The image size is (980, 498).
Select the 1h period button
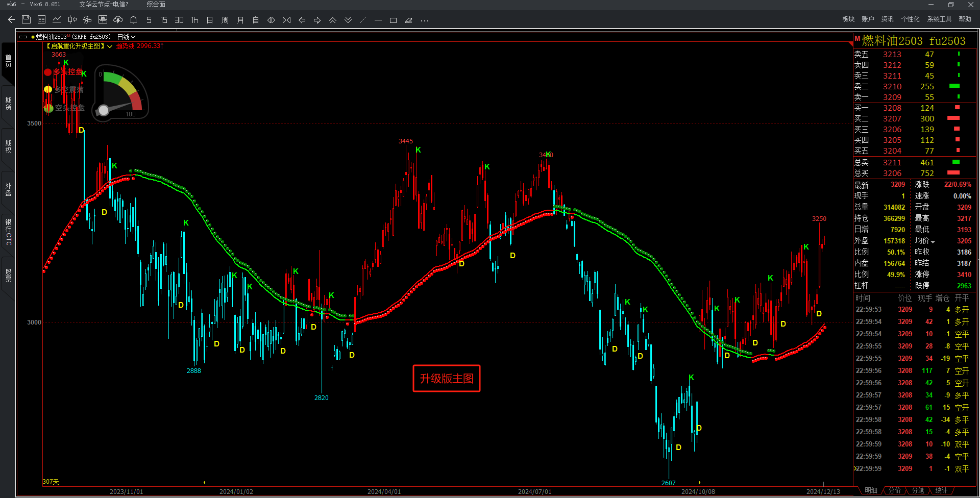[x=194, y=20]
